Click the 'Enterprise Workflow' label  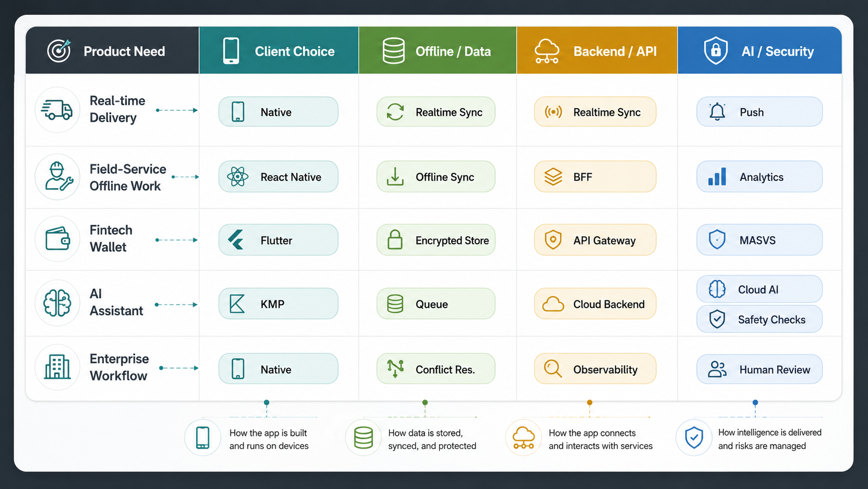tap(119, 367)
